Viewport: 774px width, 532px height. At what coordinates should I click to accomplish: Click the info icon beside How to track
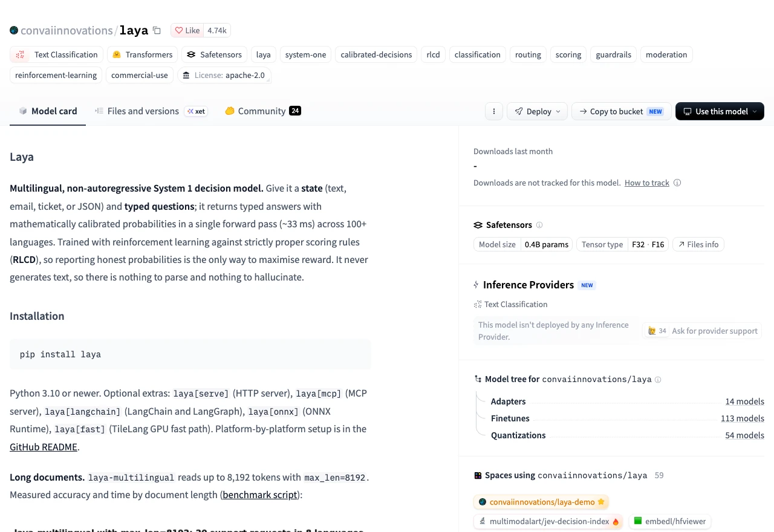tap(677, 183)
